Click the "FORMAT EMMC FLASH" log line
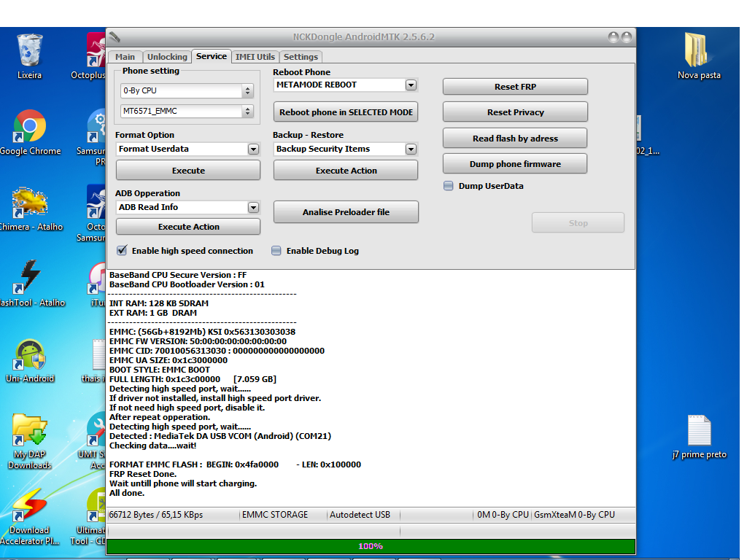Image resolution: width=747 pixels, height=560 pixels. 235,464
